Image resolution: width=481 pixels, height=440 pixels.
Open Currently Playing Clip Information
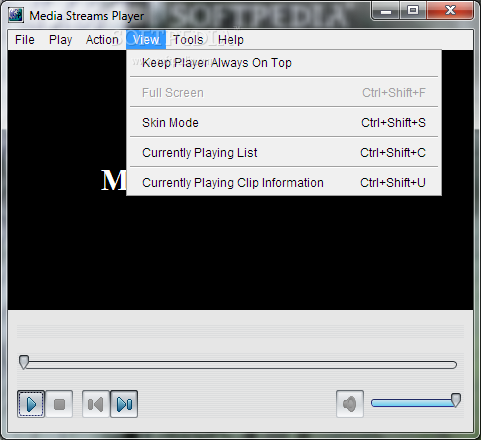coord(284,183)
